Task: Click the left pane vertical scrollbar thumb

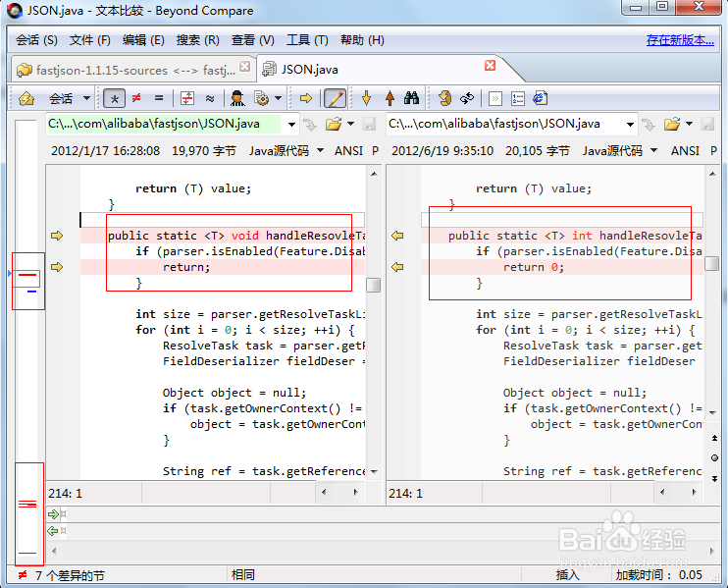Action: point(373,285)
